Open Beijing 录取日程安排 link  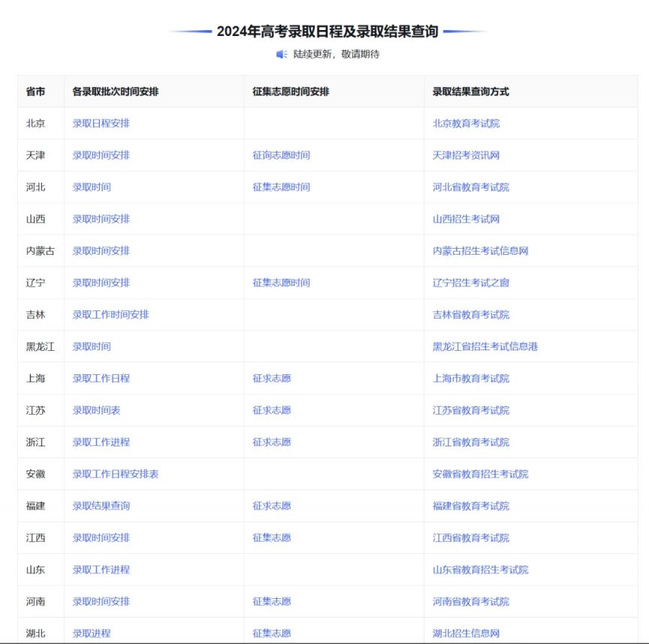click(x=101, y=123)
